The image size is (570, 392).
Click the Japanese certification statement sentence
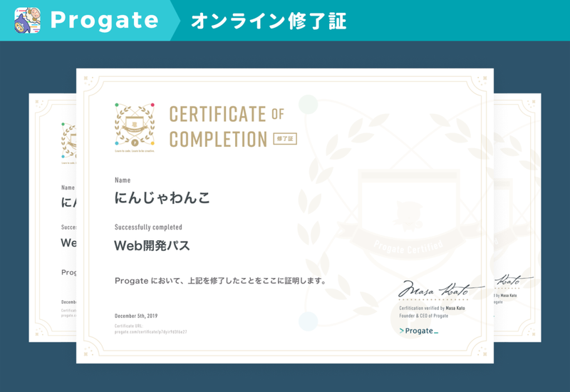(220, 281)
